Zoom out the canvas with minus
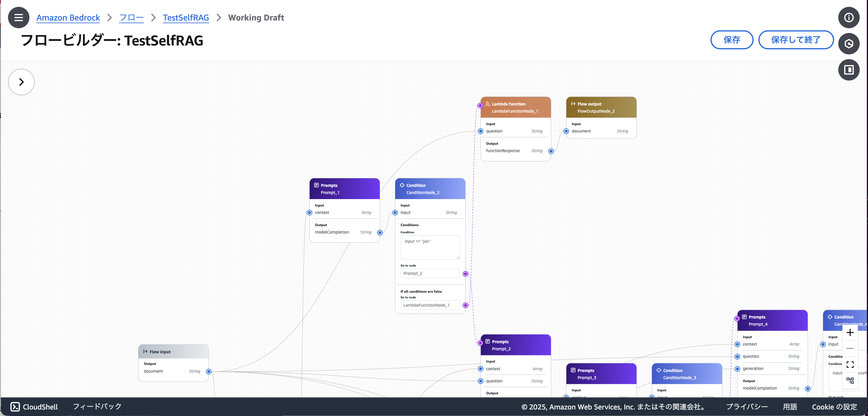 pyautogui.click(x=850, y=348)
